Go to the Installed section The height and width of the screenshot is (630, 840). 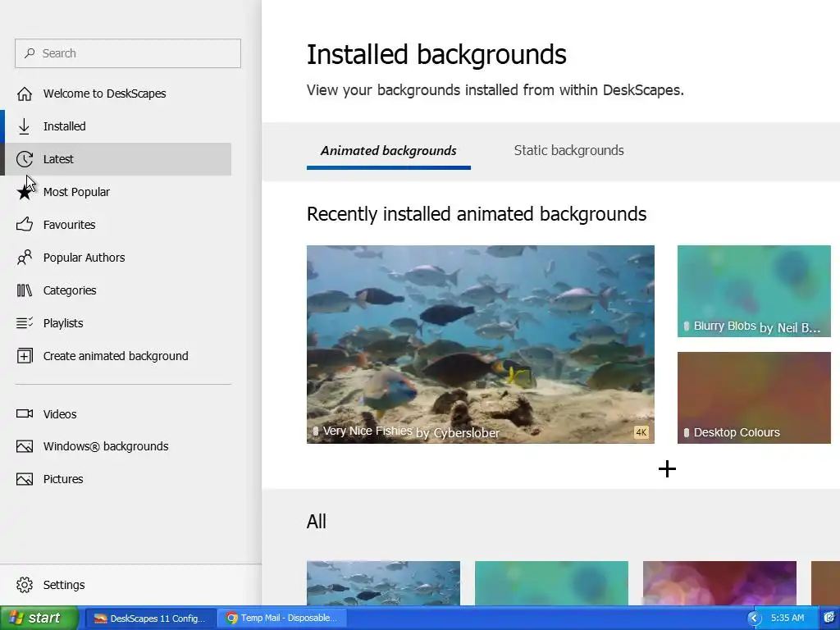(x=64, y=126)
